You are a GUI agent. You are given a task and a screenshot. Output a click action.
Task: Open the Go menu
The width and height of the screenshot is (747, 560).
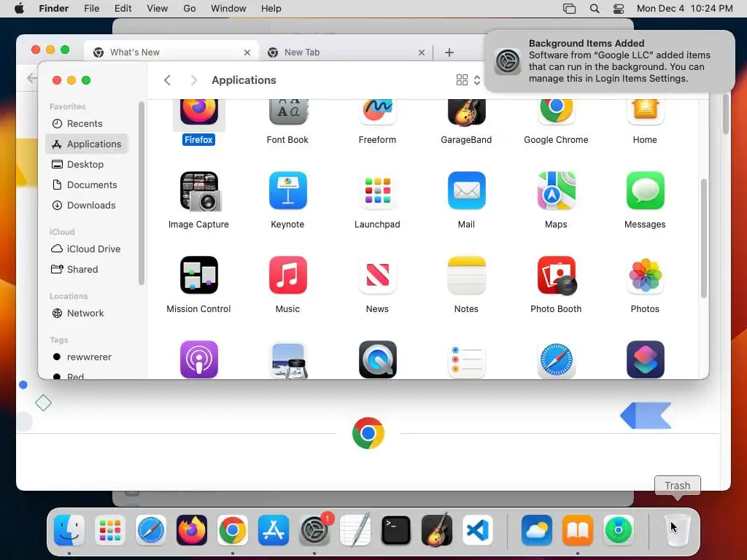[190, 9]
